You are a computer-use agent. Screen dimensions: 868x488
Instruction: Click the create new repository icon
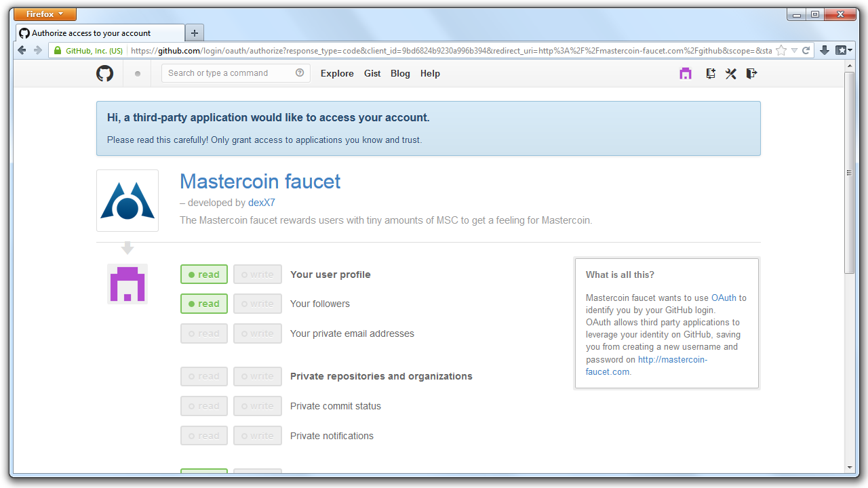[x=710, y=73]
